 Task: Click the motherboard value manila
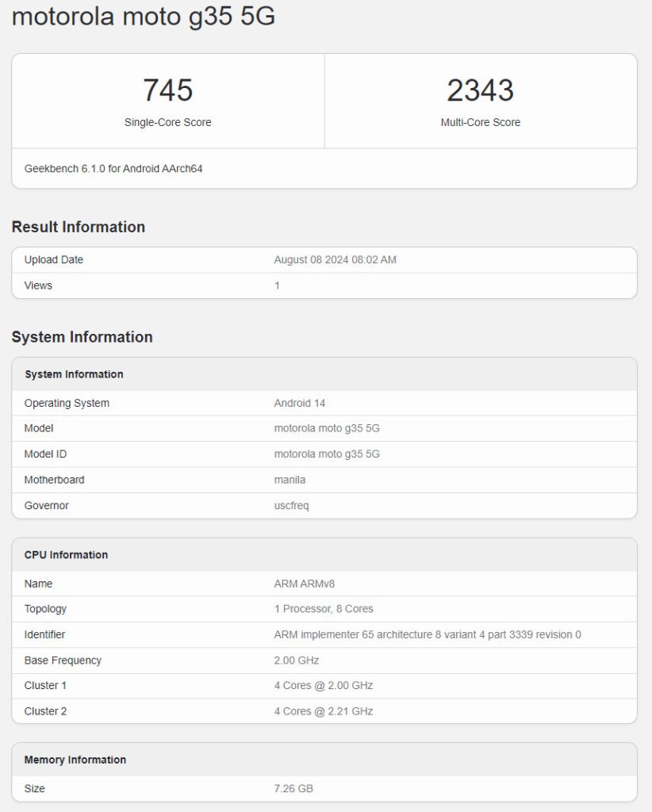point(290,480)
